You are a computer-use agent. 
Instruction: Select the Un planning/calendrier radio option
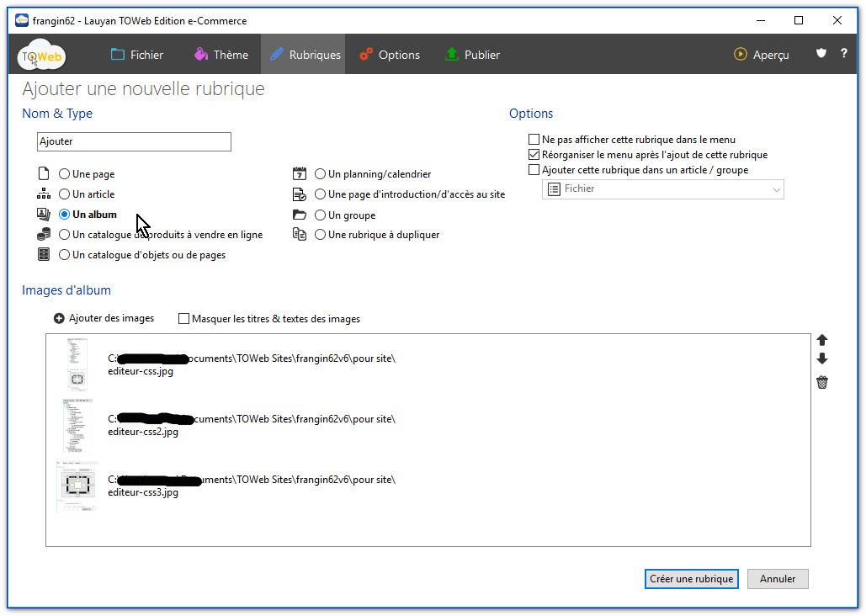pos(321,174)
